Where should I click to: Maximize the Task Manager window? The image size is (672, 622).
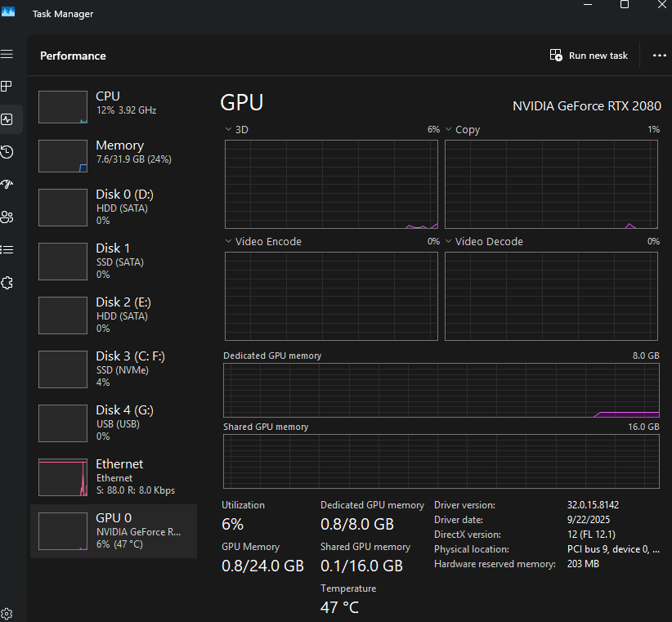(x=625, y=5)
